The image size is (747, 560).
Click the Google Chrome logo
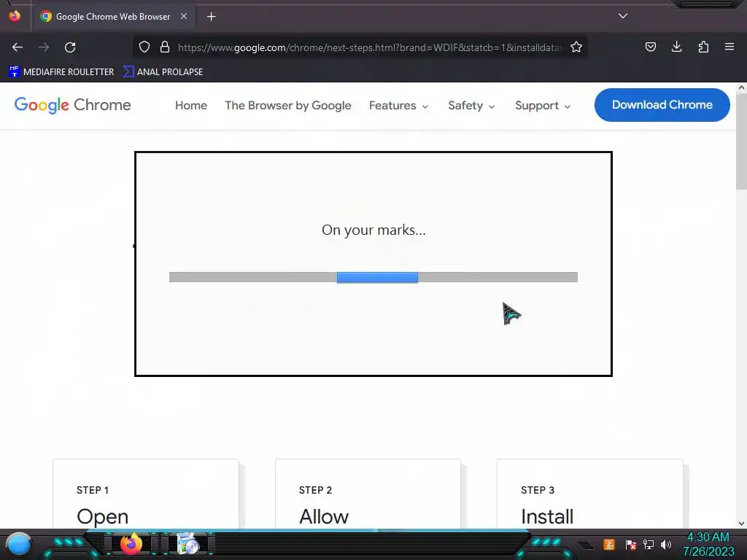pyautogui.click(x=72, y=105)
